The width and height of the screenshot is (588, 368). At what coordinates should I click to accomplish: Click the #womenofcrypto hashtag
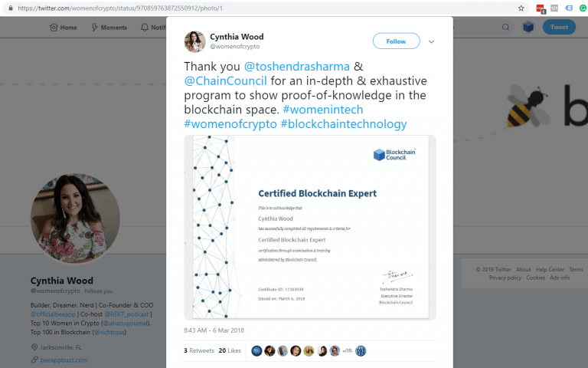pyautogui.click(x=230, y=124)
